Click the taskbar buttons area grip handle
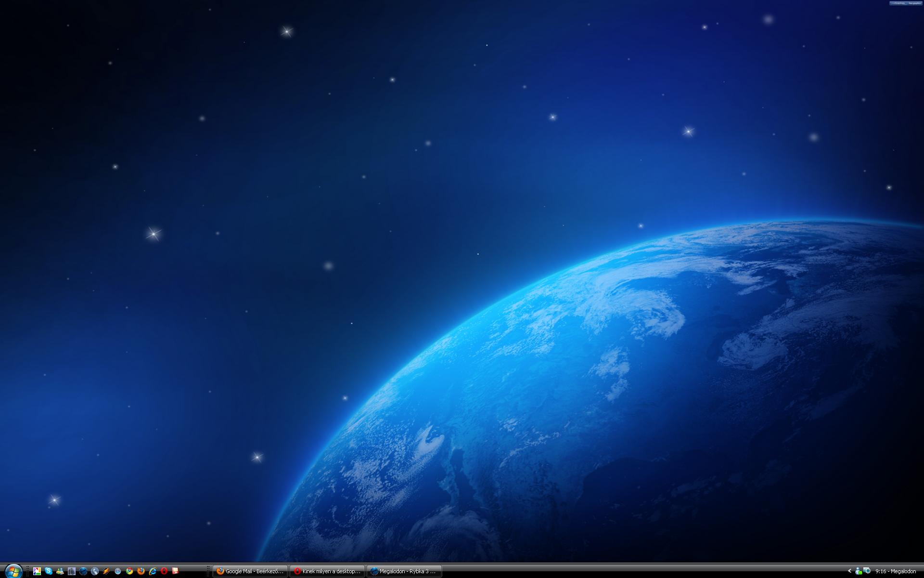The height and width of the screenshot is (578, 924). (x=208, y=571)
